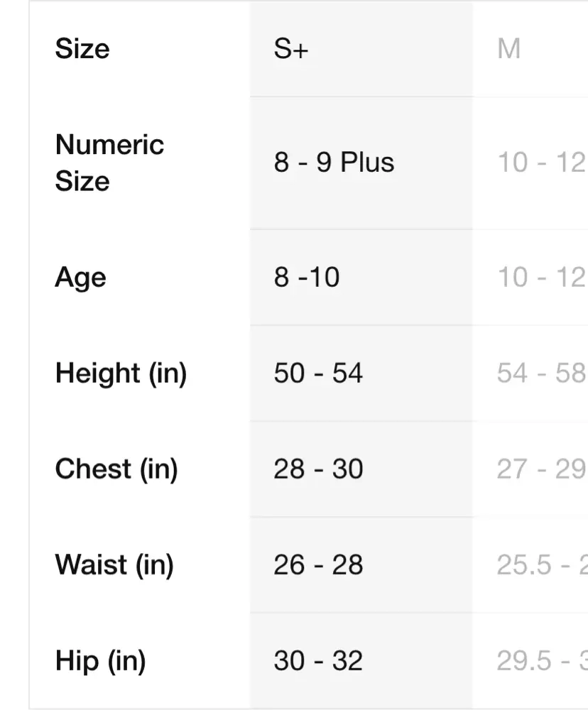Click the 50 - 54 height cell
Viewport: 588px width, 710px height.
(x=318, y=373)
